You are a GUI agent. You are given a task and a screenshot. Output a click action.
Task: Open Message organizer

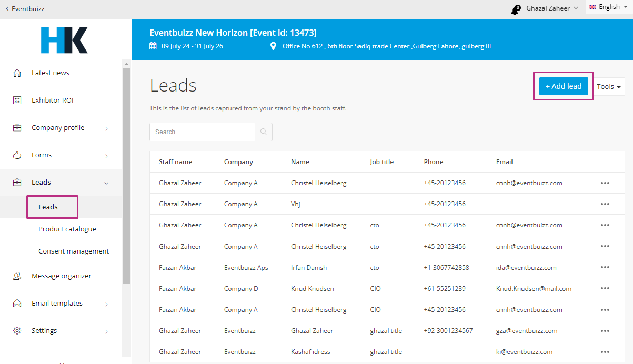click(61, 276)
